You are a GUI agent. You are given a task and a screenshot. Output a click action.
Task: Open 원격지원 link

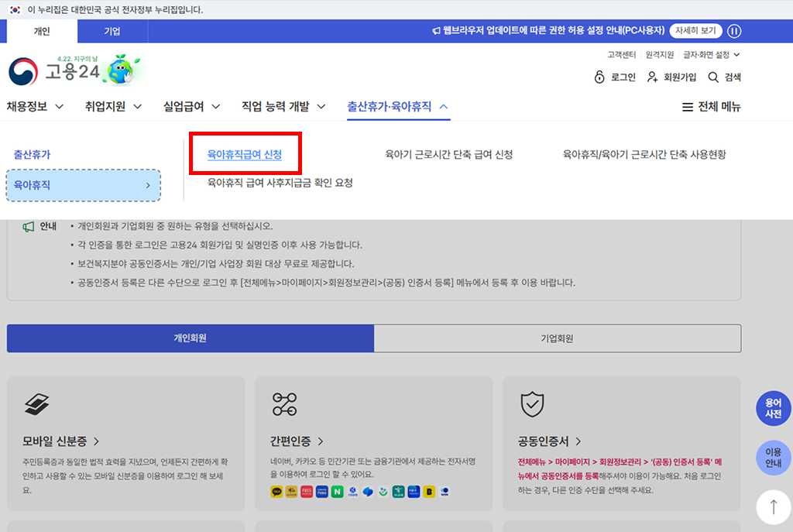(x=660, y=55)
